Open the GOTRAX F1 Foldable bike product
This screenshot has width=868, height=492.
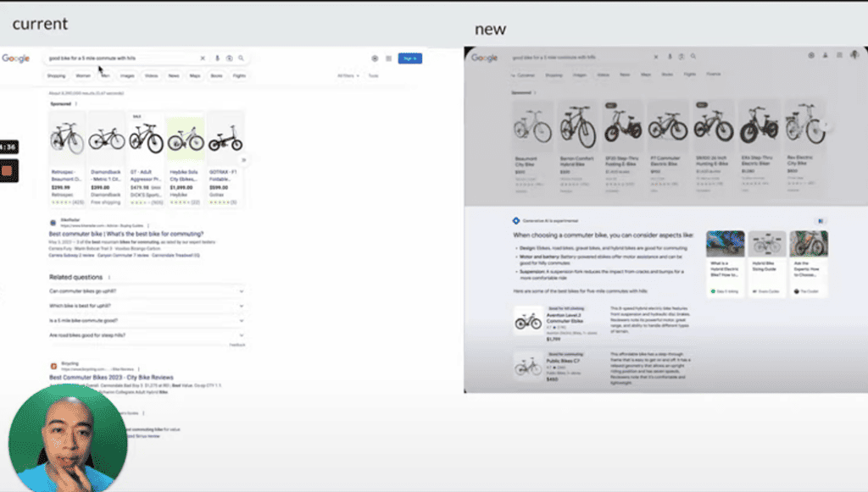coord(225,158)
